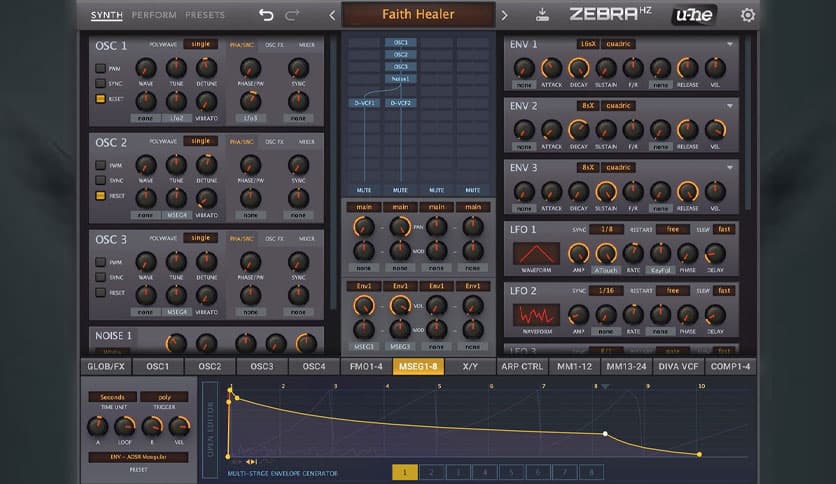
Task: Click the u-he logo badge
Action: coord(694,15)
